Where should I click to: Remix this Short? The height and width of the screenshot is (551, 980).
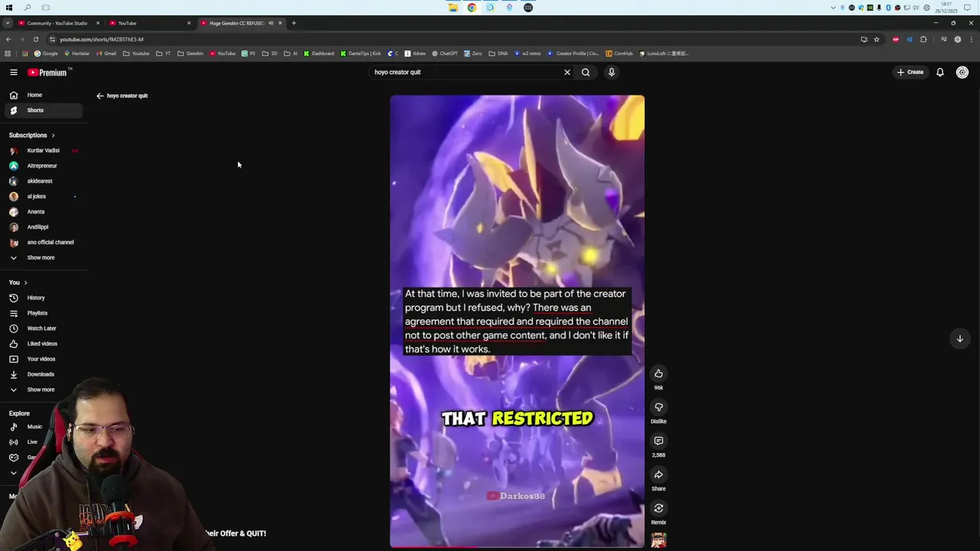pos(658,508)
